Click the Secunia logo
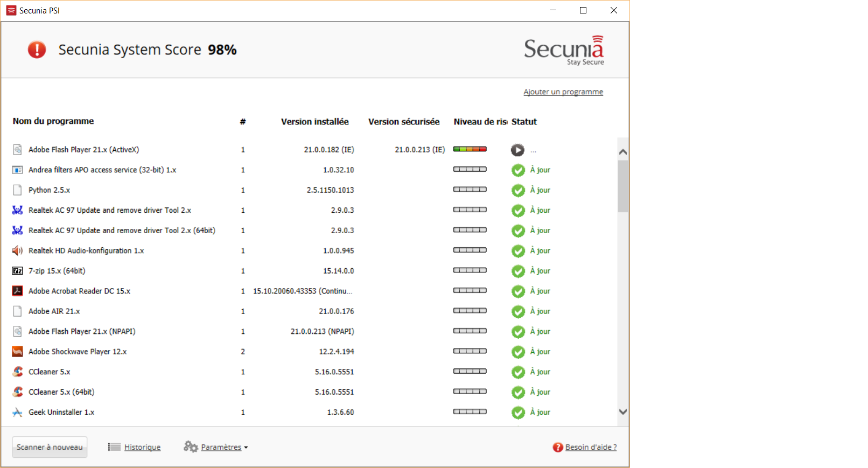Viewport: 868px width, 468px height. click(x=564, y=50)
